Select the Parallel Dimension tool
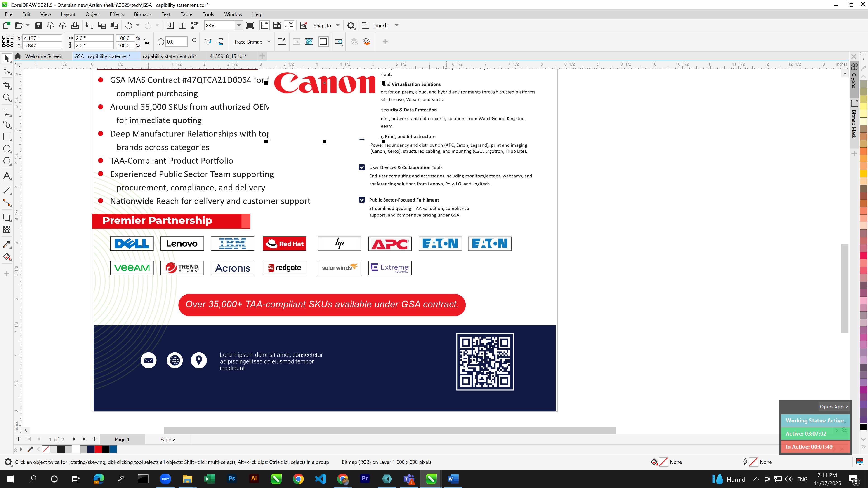 point(7,190)
